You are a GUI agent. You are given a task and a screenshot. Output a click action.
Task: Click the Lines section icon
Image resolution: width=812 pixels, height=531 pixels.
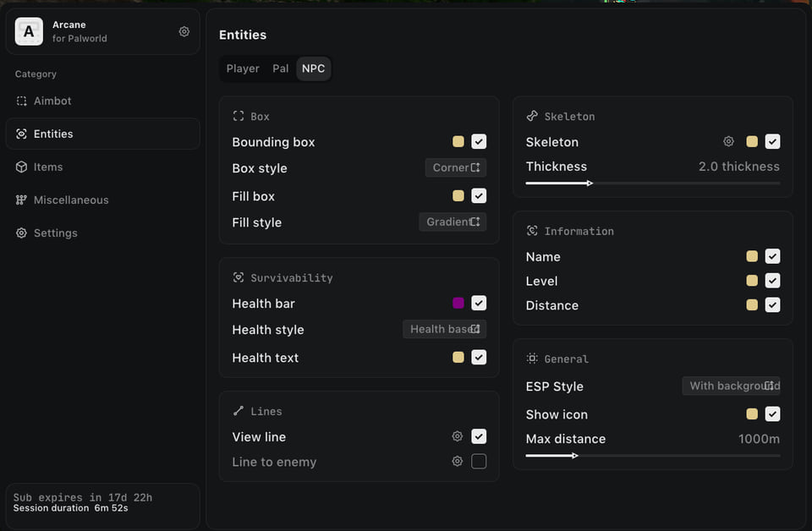pyautogui.click(x=239, y=411)
